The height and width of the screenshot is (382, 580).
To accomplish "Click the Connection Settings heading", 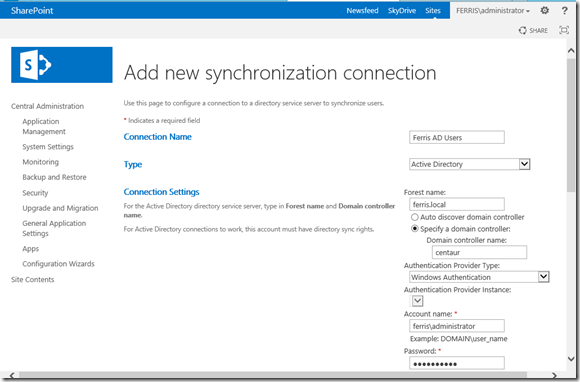I will (161, 192).
